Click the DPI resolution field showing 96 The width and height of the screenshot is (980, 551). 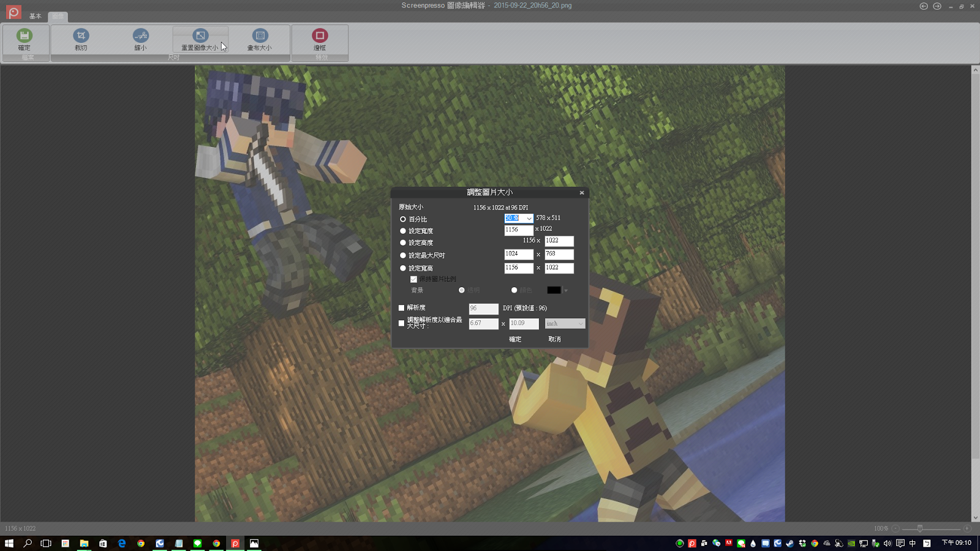(483, 309)
